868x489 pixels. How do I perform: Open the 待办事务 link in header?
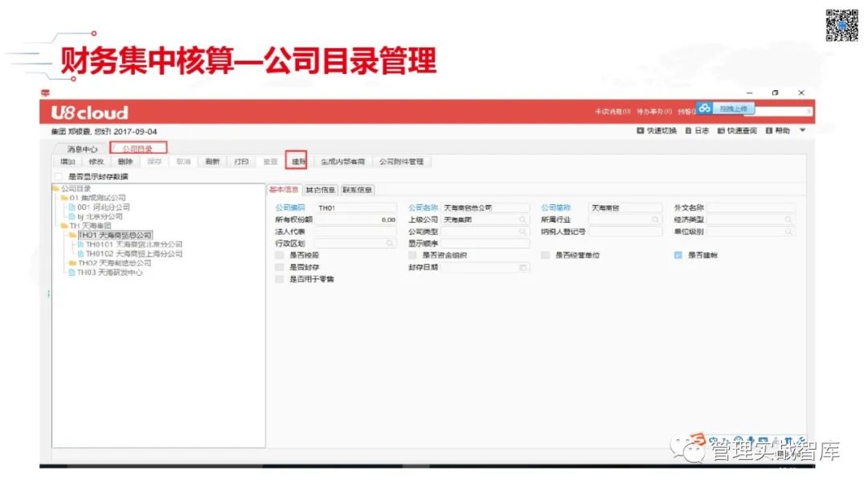point(654,112)
